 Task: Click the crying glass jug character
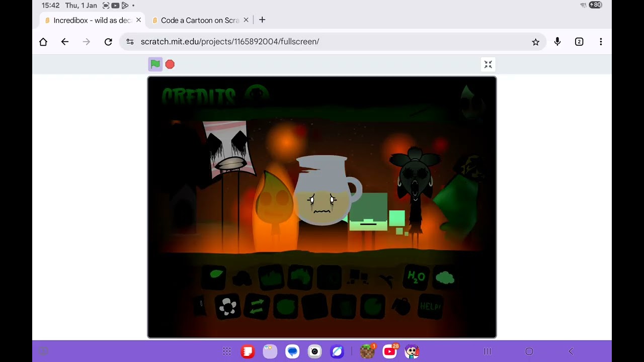pyautogui.click(x=326, y=190)
